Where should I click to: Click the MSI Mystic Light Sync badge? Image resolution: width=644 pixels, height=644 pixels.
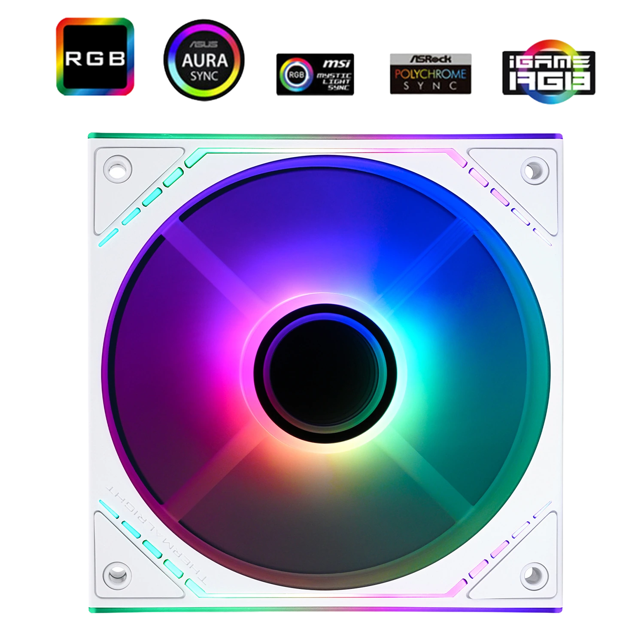click(x=315, y=74)
